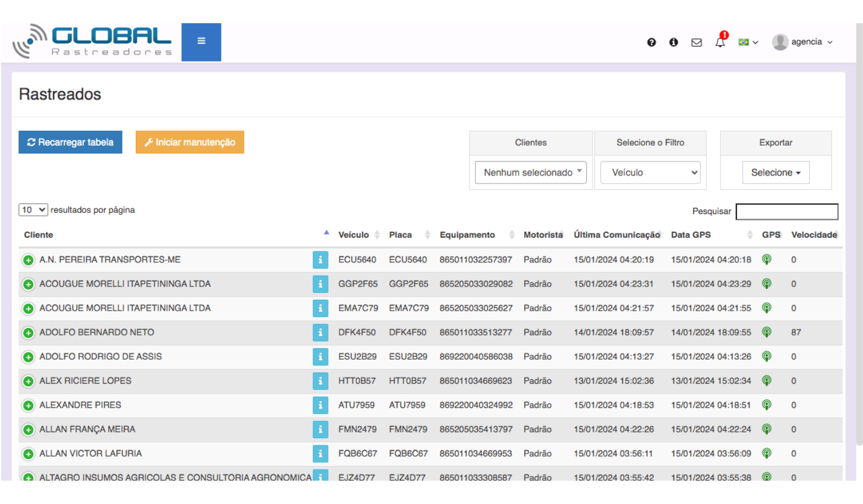Open info button for ALEX RICIERE LOPES
Viewport: 863px width, 504px height.
320,381
